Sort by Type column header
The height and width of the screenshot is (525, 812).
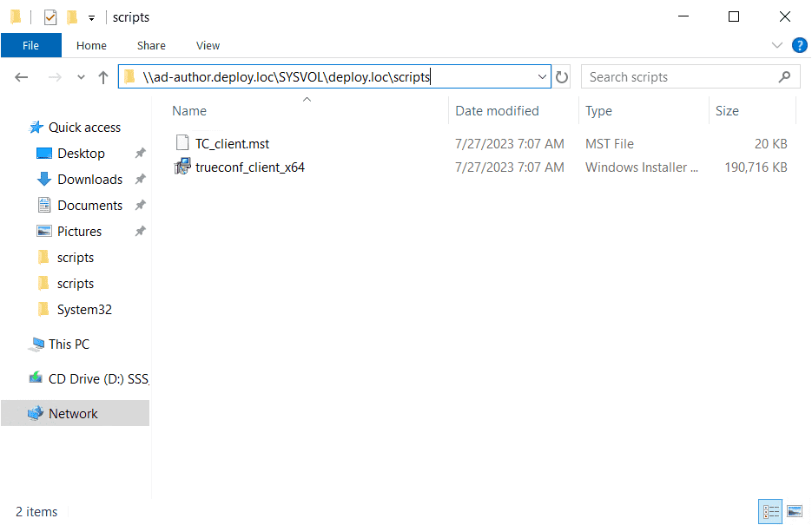(598, 111)
